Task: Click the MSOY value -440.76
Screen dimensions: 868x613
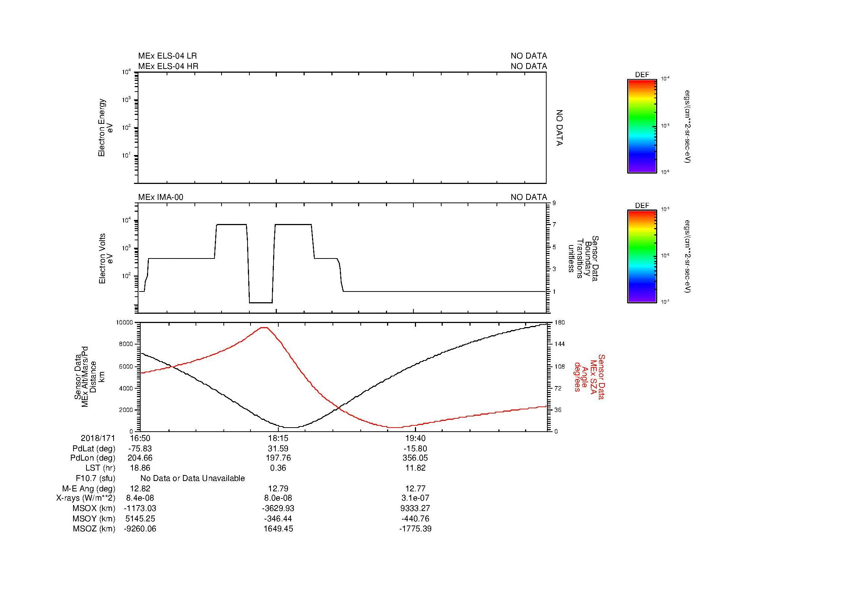Action: point(416,518)
